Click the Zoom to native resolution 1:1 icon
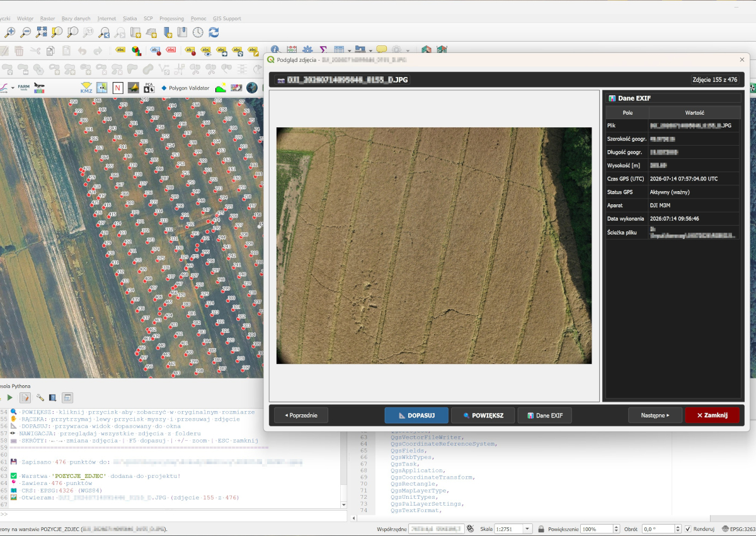Screen dimensions: 756x536 point(89,32)
